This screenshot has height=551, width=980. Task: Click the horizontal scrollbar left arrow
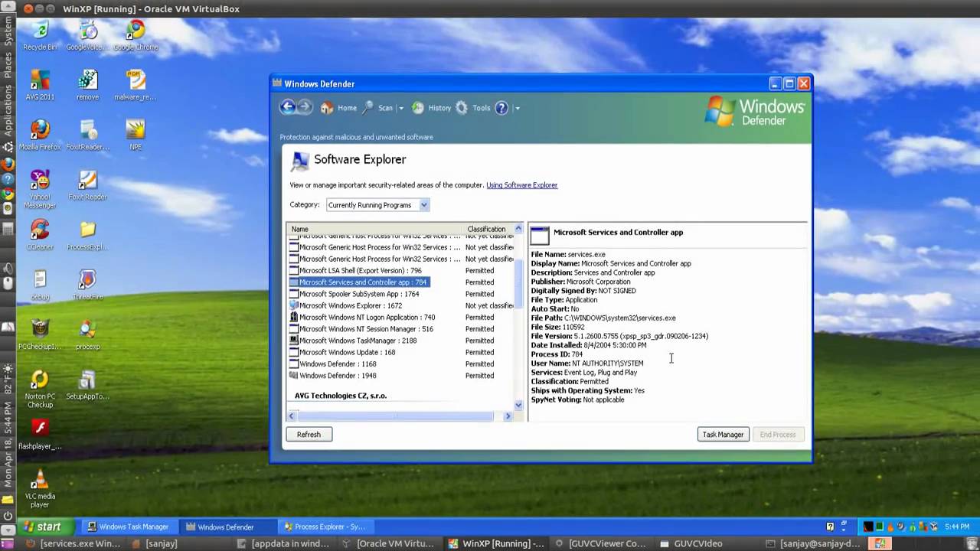click(x=291, y=416)
